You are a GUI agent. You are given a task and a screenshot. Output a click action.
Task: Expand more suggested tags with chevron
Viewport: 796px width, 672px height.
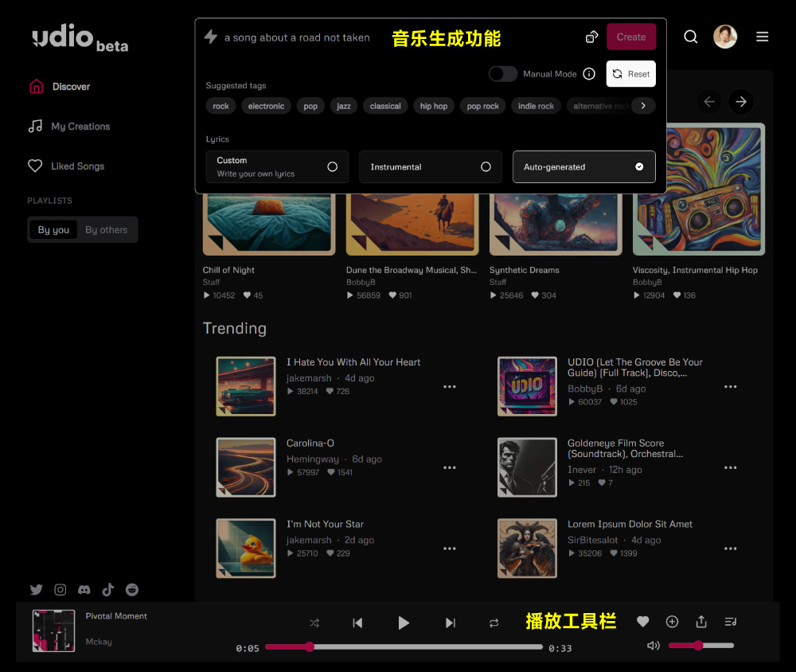coord(643,106)
